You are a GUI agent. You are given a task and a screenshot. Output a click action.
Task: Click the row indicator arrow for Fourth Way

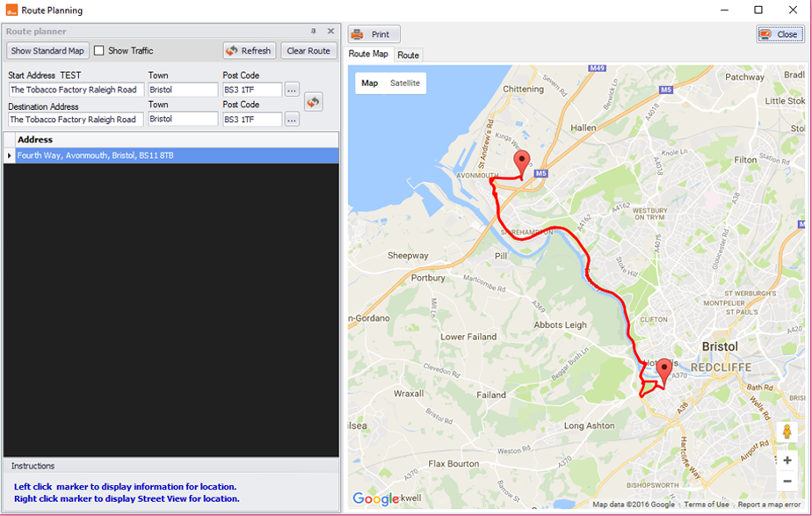pyautogui.click(x=10, y=156)
